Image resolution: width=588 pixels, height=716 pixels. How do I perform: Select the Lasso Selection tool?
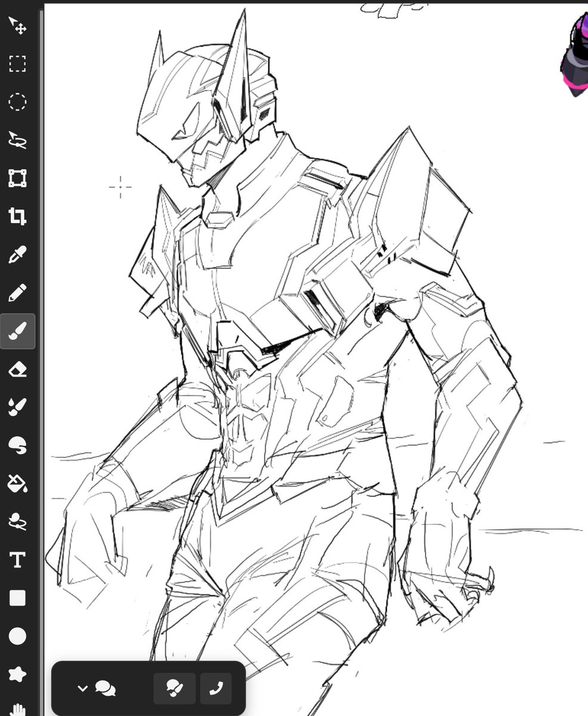(x=17, y=140)
